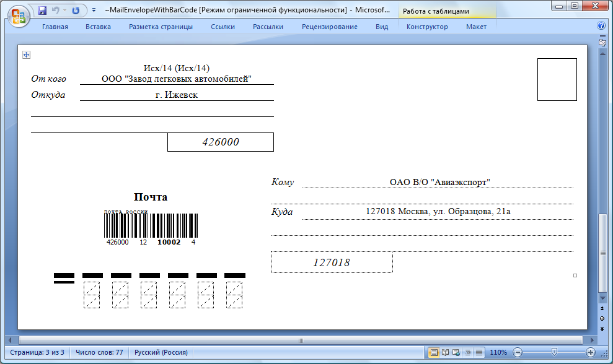Click the table resize handle at bottom right

575,275
